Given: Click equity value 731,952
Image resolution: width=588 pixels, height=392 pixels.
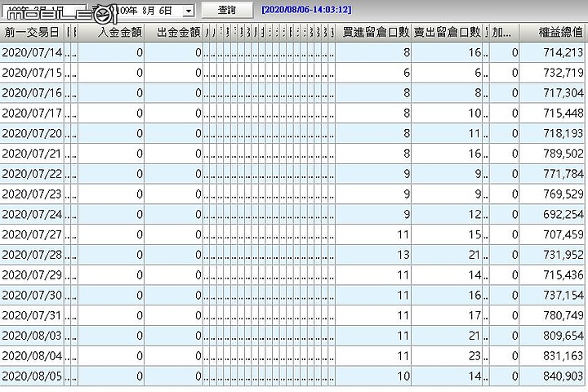Looking at the screenshot, I should pyautogui.click(x=563, y=255).
